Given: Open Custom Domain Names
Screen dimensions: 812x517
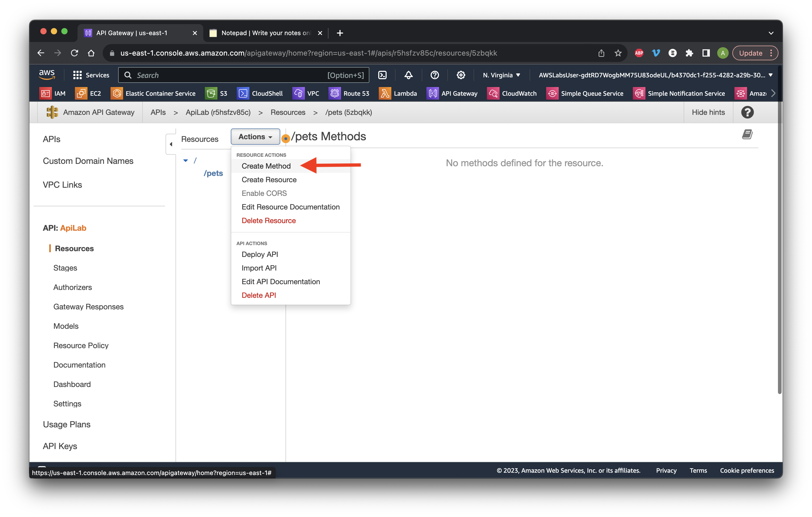Looking at the screenshot, I should (x=88, y=161).
